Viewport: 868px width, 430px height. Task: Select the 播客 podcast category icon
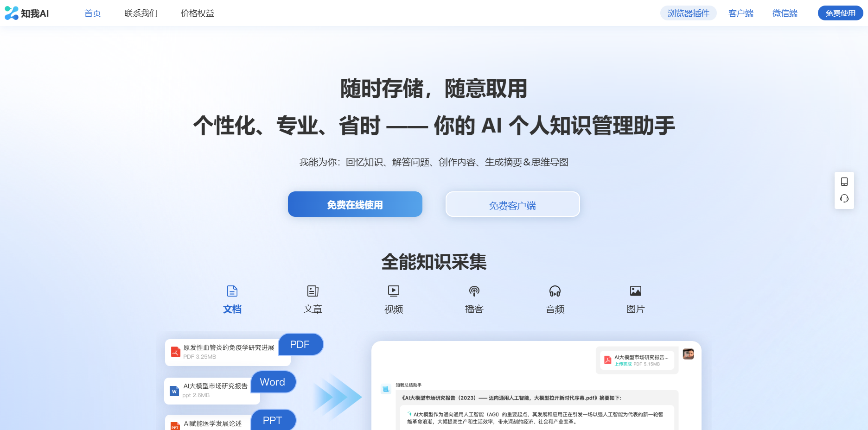click(474, 291)
